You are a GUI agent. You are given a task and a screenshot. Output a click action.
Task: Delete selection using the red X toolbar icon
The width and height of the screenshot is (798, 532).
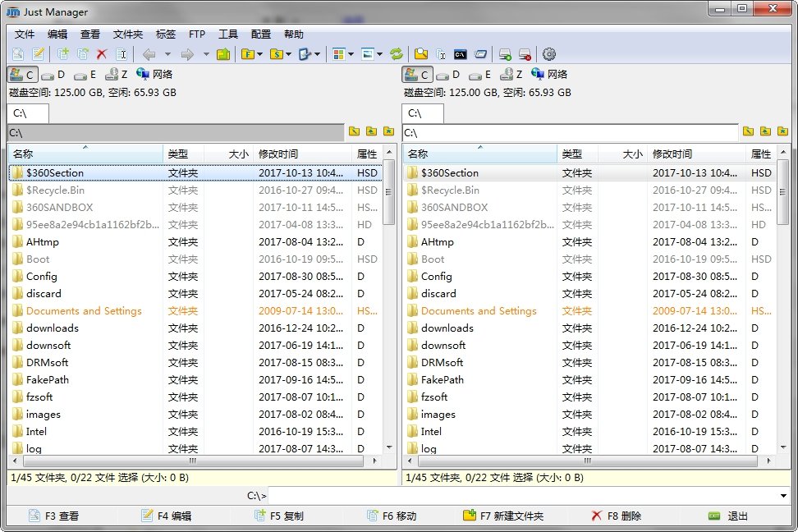click(101, 54)
